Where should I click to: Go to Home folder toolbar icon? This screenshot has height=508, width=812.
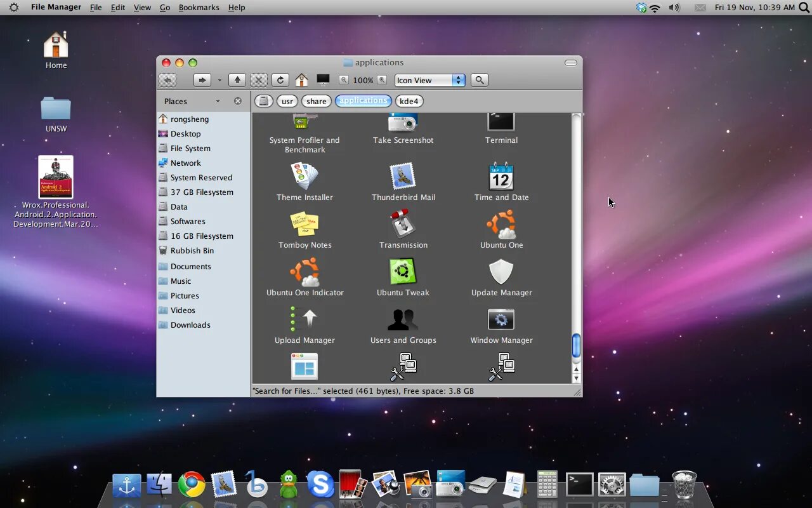coord(302,80)
